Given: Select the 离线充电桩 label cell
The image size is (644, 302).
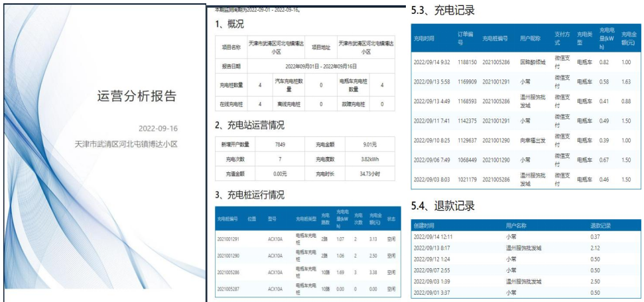Looking at the screenshot, I should pos(289,104).
